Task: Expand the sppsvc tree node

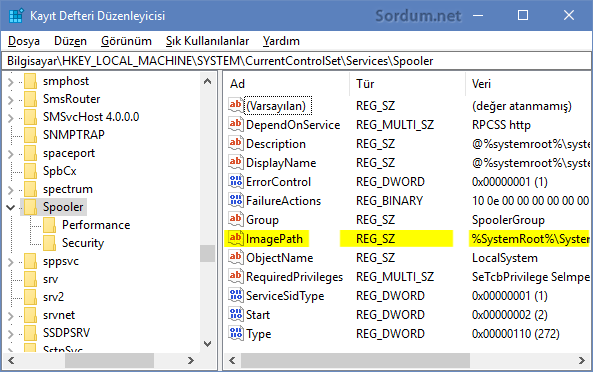Action: [11, 262]
